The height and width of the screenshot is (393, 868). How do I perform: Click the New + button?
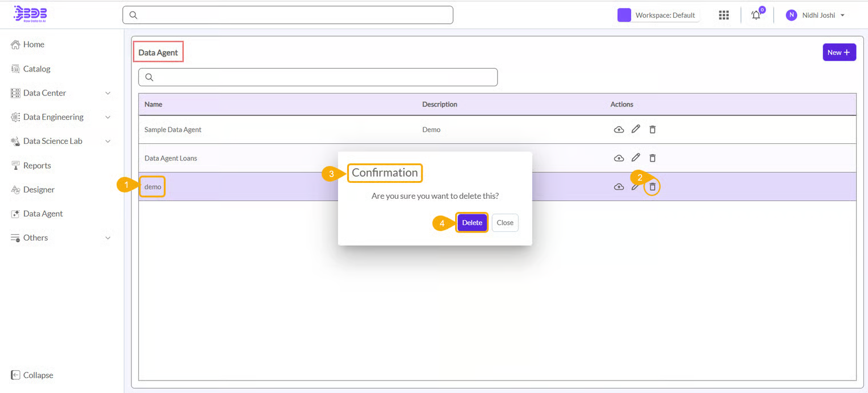[839, 53]
